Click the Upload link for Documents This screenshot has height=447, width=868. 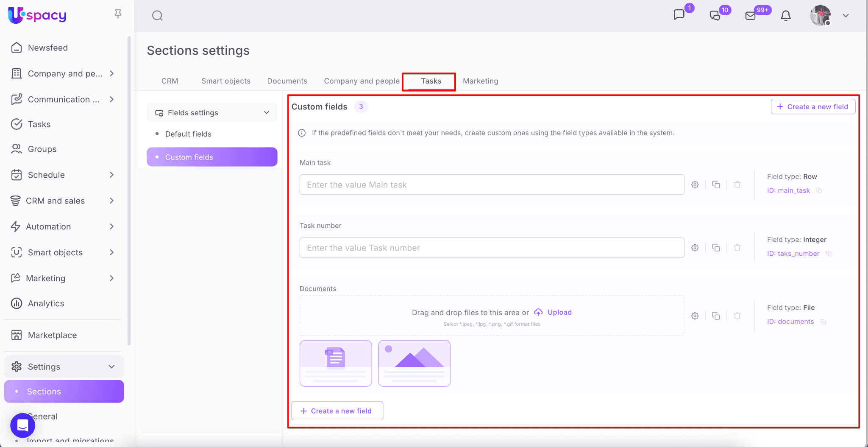(559, 312)
